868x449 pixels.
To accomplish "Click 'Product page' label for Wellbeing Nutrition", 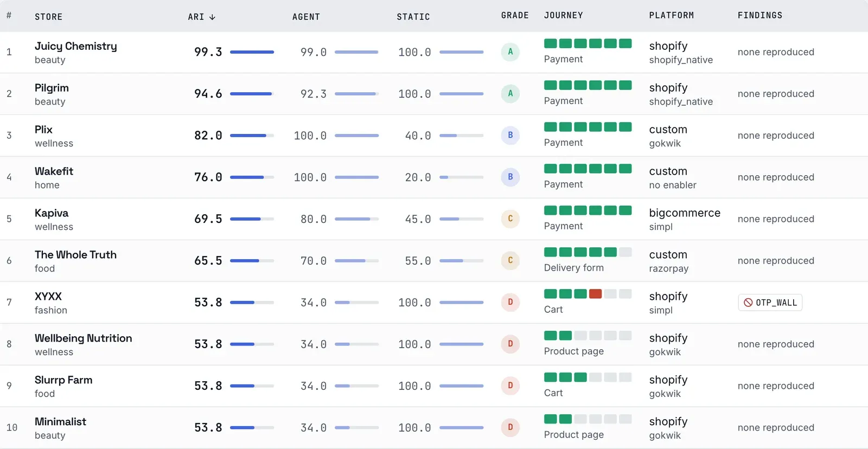I will [x=574, y=351].
